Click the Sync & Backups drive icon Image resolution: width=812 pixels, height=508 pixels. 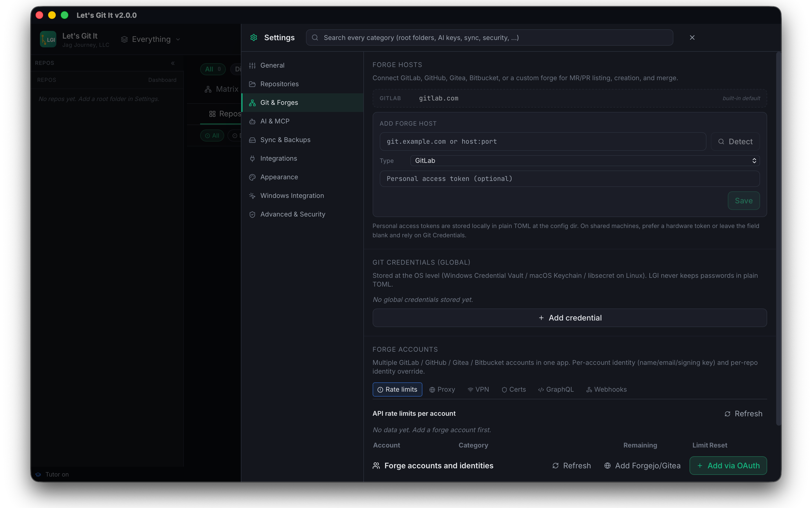coord(252,140)
